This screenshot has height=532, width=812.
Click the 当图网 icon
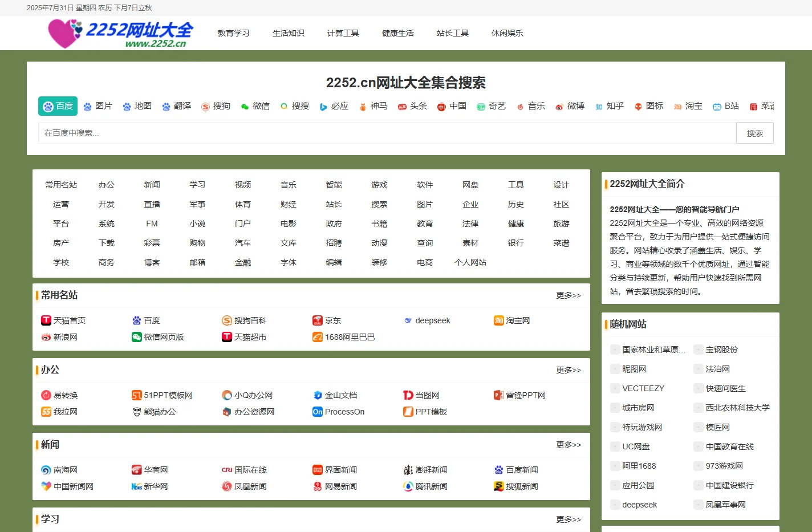(408, 395)
